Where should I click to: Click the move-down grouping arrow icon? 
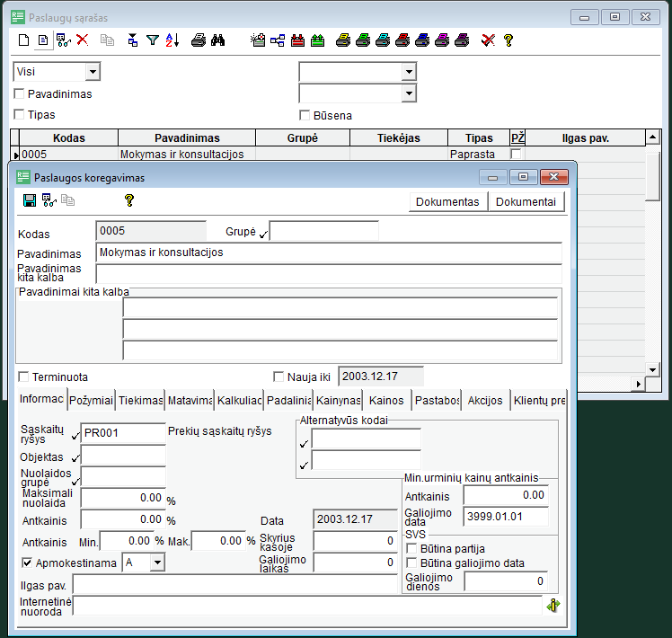pyautogui.click(x=133, y=40)
